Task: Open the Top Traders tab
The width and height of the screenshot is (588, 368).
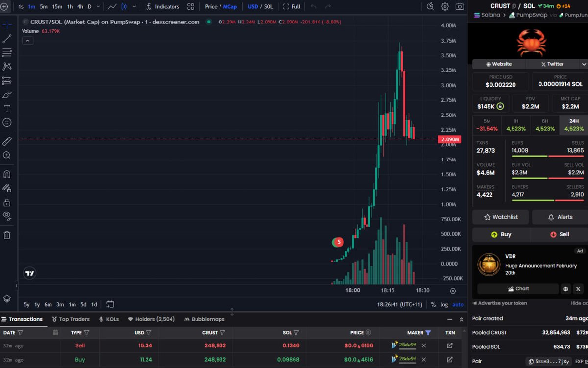Action: click(71, 319)
